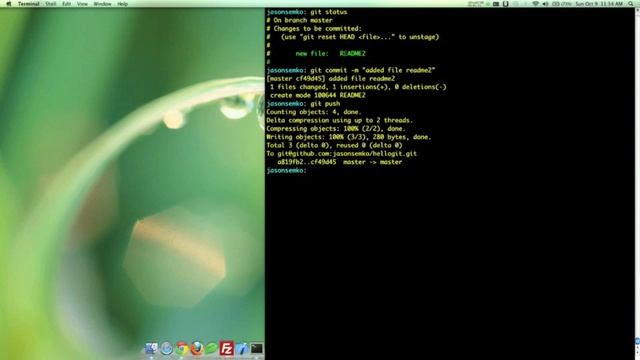Open the Help menu
This screenshot has height=360, width=640.
click(x=122, y=4)
